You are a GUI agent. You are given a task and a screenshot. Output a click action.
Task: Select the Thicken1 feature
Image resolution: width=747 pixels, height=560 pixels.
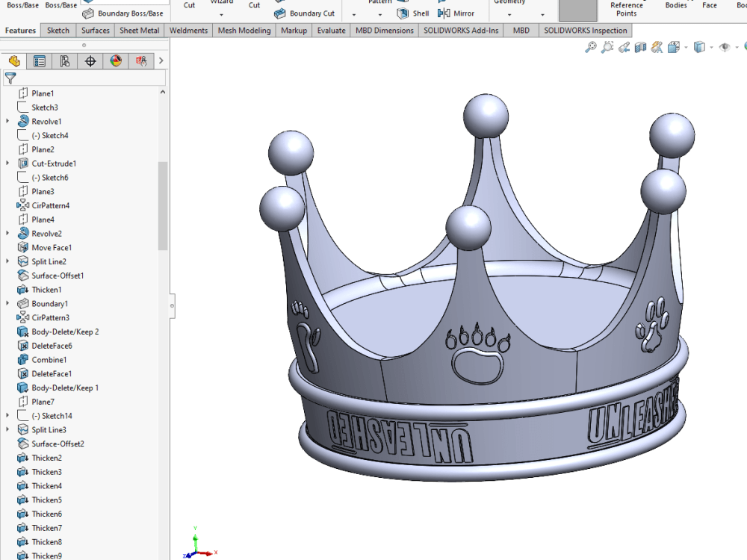tap(39, 290)
